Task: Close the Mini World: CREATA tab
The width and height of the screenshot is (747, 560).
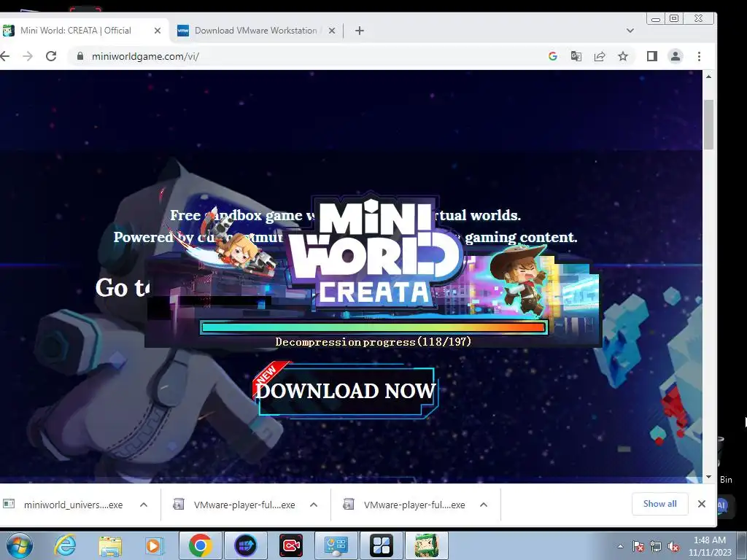Action: coord(158,31)
